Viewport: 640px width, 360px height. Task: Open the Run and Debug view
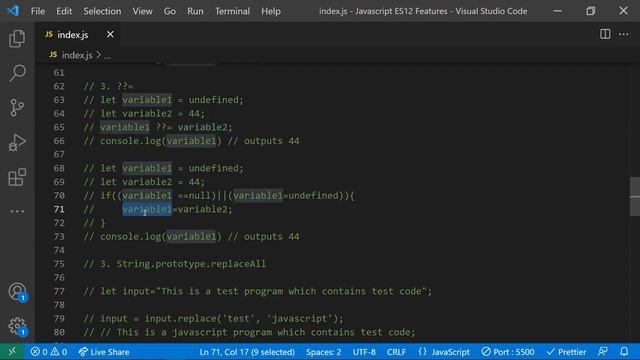[x=17, y=142]
